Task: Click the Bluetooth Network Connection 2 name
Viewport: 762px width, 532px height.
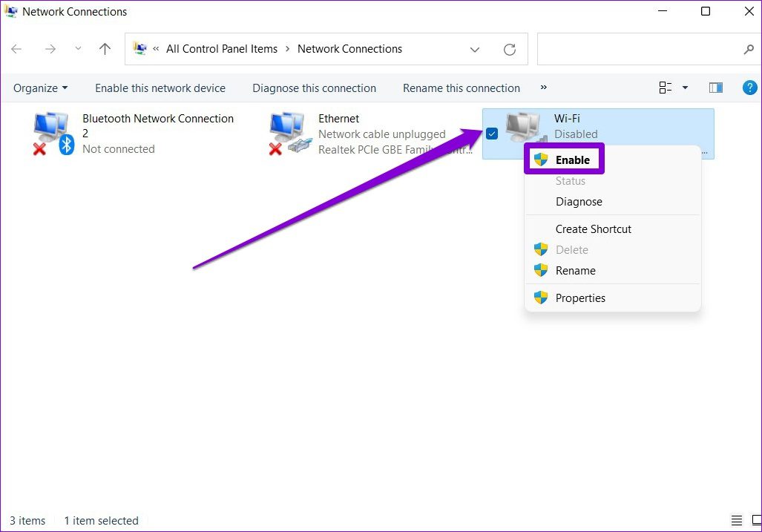Action: pyautogui.click(x=158, y=125)
